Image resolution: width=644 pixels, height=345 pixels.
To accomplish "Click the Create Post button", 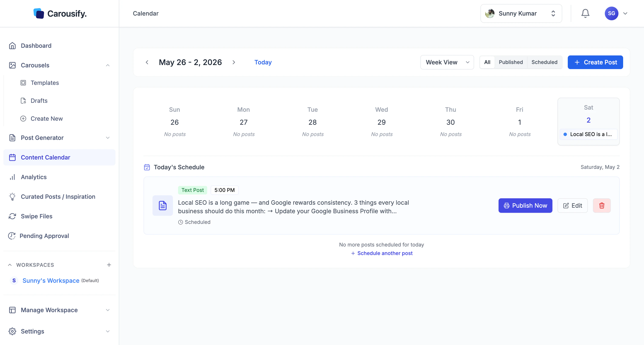I will (x=595, y=62).
